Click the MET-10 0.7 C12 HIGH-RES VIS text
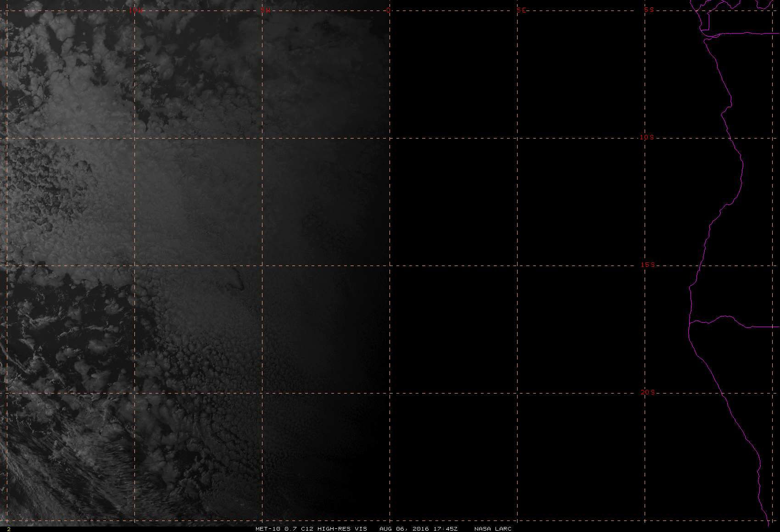This screenshot has height=532, width=780. coord(311,529)
